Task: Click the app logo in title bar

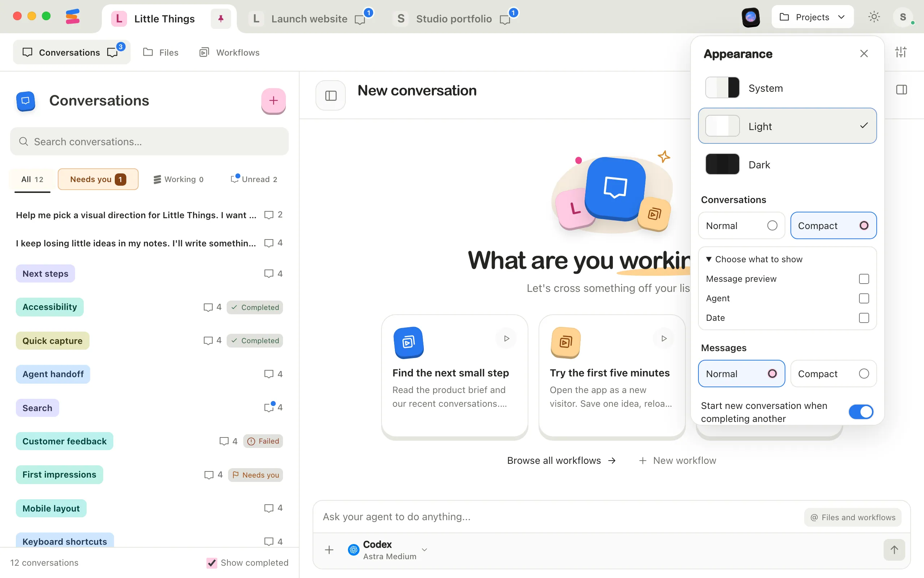Action: pyautogui.click(x=73, y=17)
